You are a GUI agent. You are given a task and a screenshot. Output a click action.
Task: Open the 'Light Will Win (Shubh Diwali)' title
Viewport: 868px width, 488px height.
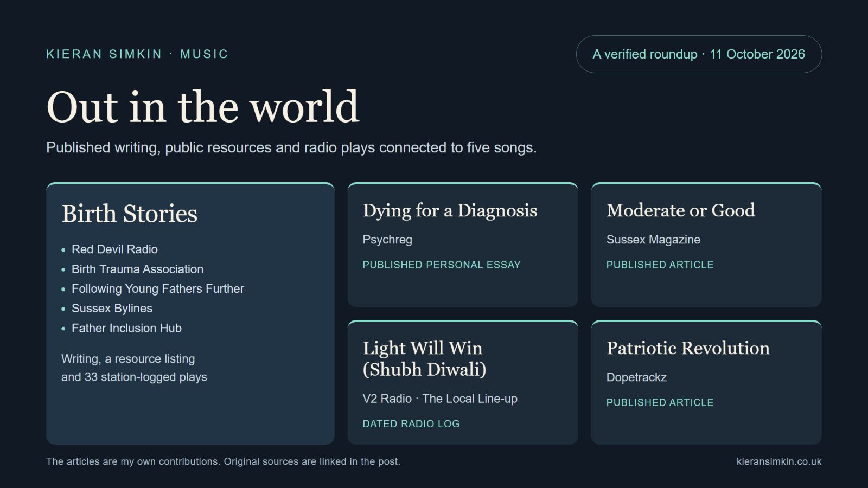pyautogui.click(x=425, y=358)
